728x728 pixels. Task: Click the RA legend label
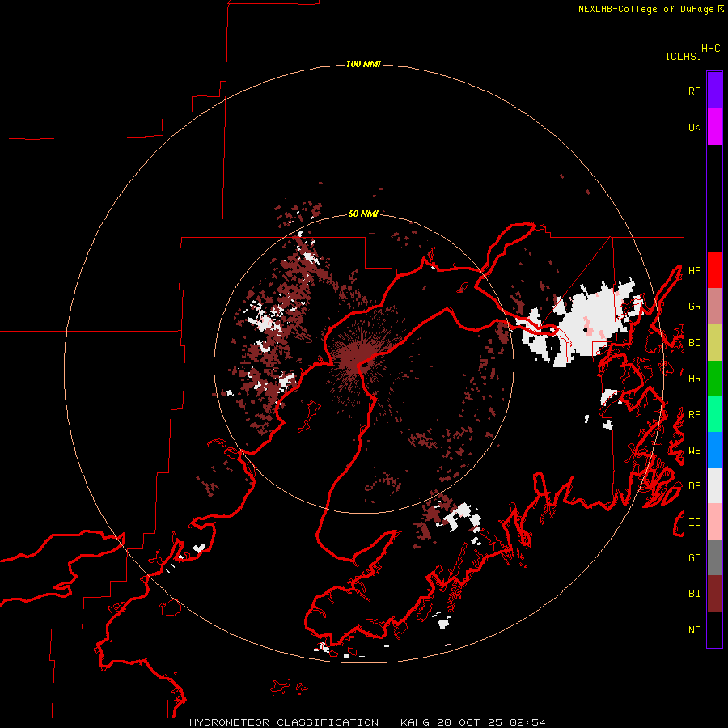pyautogui.click(x=694, y=415)
